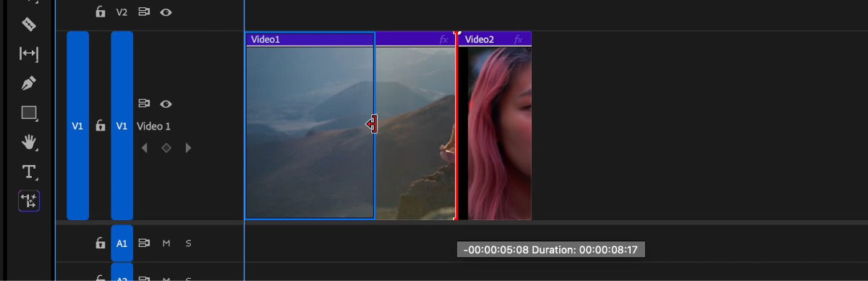Image resolution: width=868 pixels, height=281 pixels.
Task: Toggle lock on track V2
Action: pyautogui.click(x=101, y=12)
